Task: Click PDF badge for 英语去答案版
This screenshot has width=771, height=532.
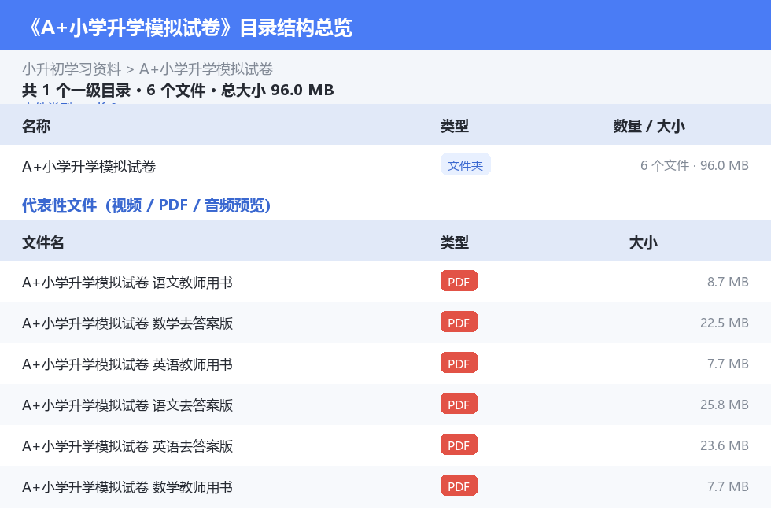Action: pos(459,445)
